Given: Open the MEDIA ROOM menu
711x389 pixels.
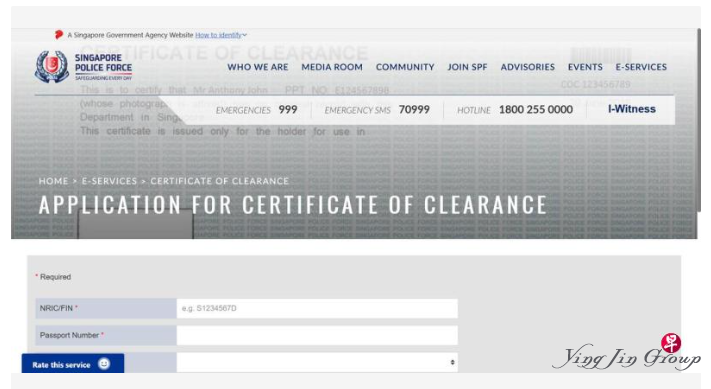Looking at the screenshot, I should tap(332, 67).
